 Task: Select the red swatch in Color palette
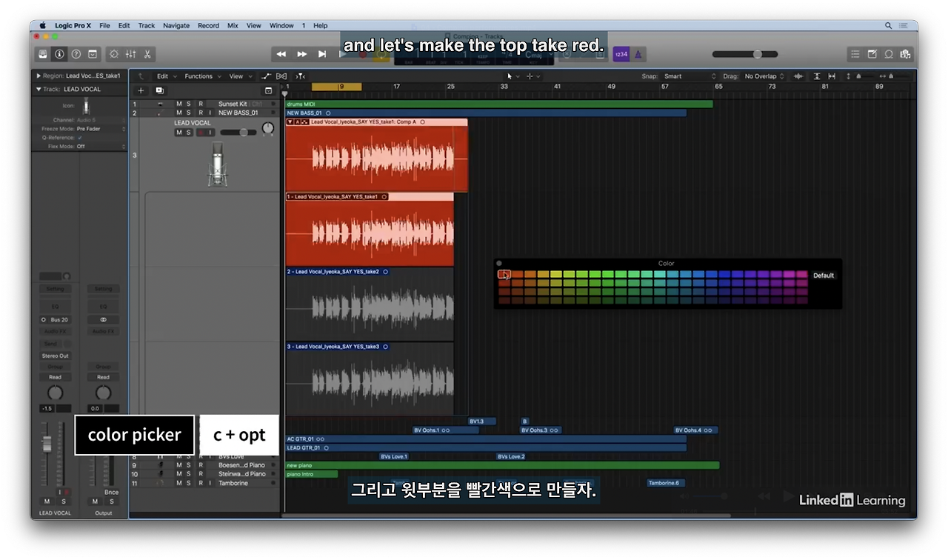click(x=504, y=274)
